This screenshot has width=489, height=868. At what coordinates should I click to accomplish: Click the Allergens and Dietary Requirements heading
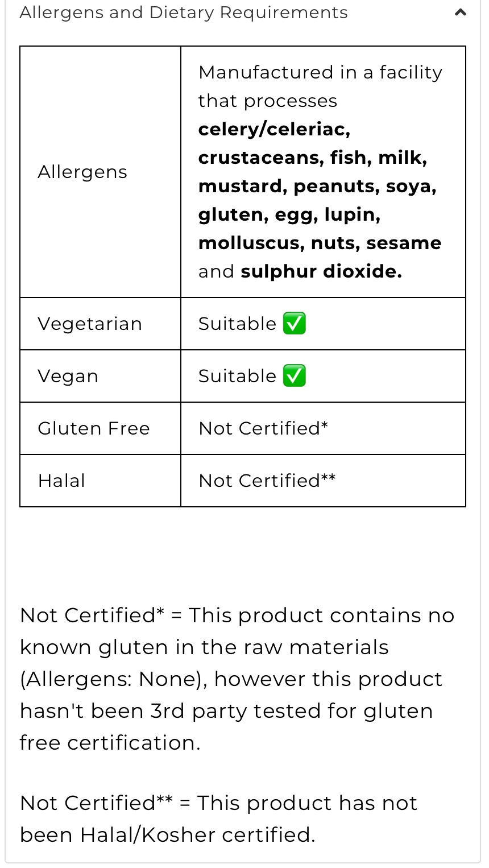[184, 13]
